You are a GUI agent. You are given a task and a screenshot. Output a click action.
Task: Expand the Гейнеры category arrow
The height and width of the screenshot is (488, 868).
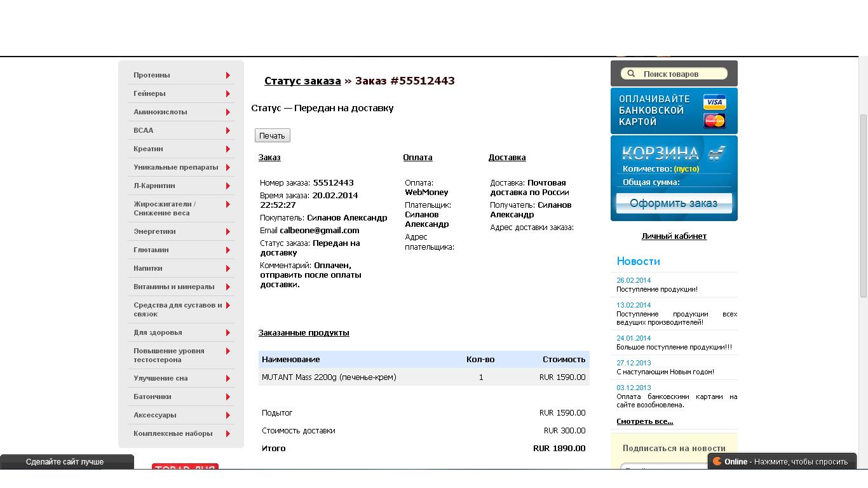point(227,94)
